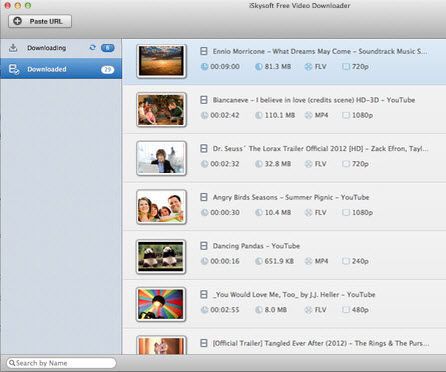Click the 00:00:16 duration value
The width and height of the screenshot is (446, 372).
click(225, 261)
